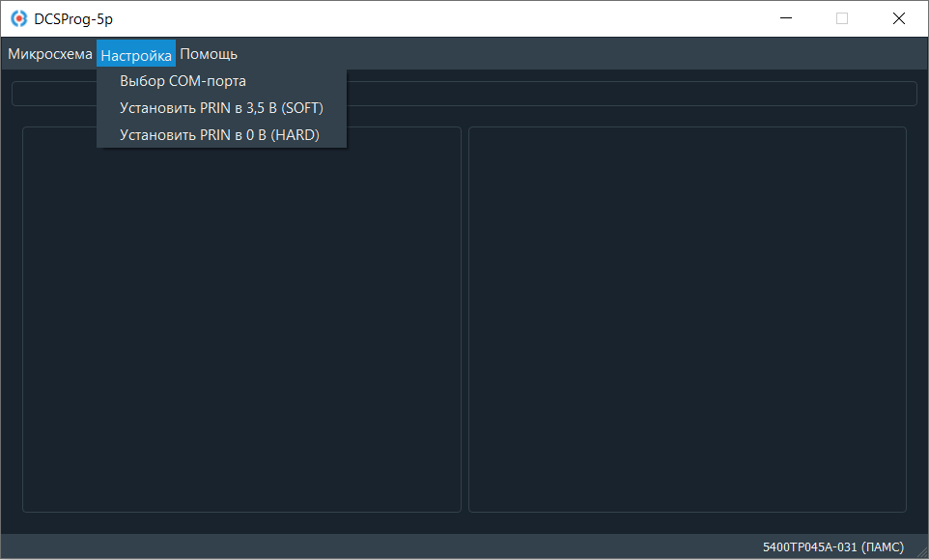Select Установить PRIN в 0 В (HARD)
Viewport: 929px width, 560px height.
pos(221,135)
